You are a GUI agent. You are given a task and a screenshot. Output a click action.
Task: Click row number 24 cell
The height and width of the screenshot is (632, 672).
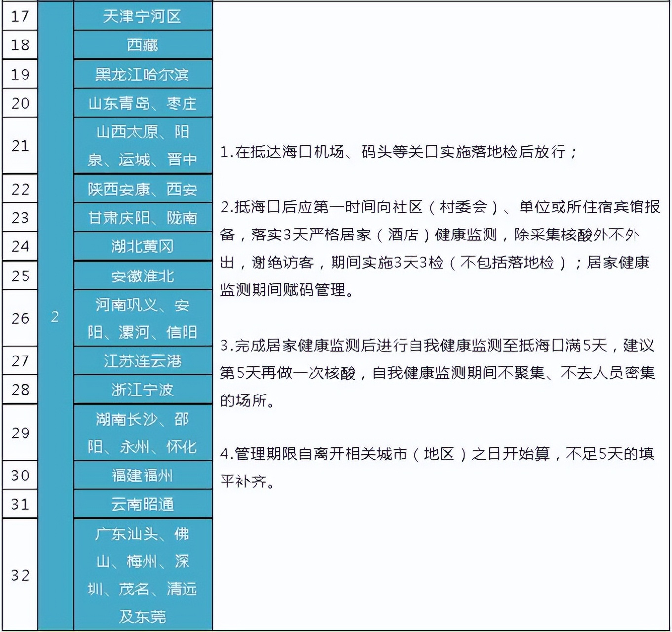point(20,246)
